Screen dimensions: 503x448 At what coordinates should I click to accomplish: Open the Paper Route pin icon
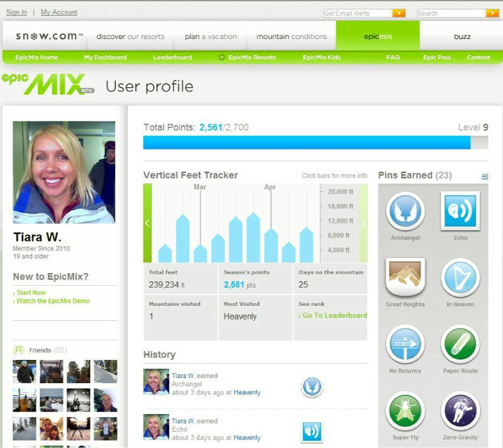point(460,344)
